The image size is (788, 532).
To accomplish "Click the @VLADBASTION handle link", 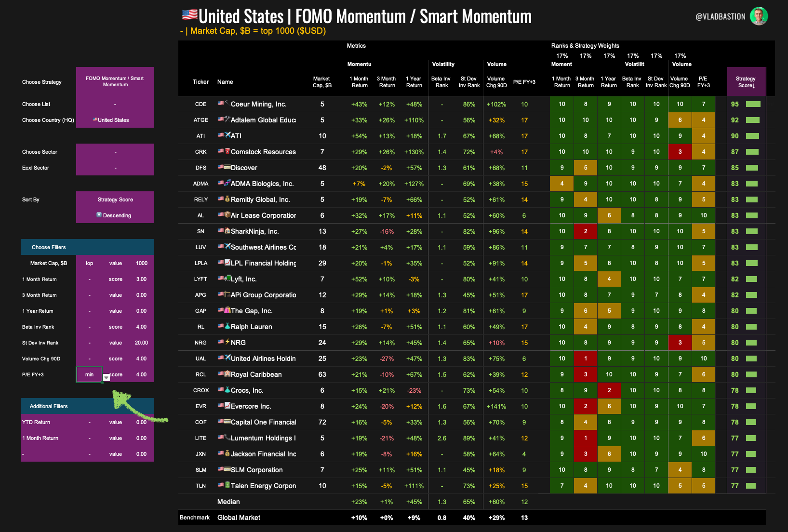I will click(720, 16).
